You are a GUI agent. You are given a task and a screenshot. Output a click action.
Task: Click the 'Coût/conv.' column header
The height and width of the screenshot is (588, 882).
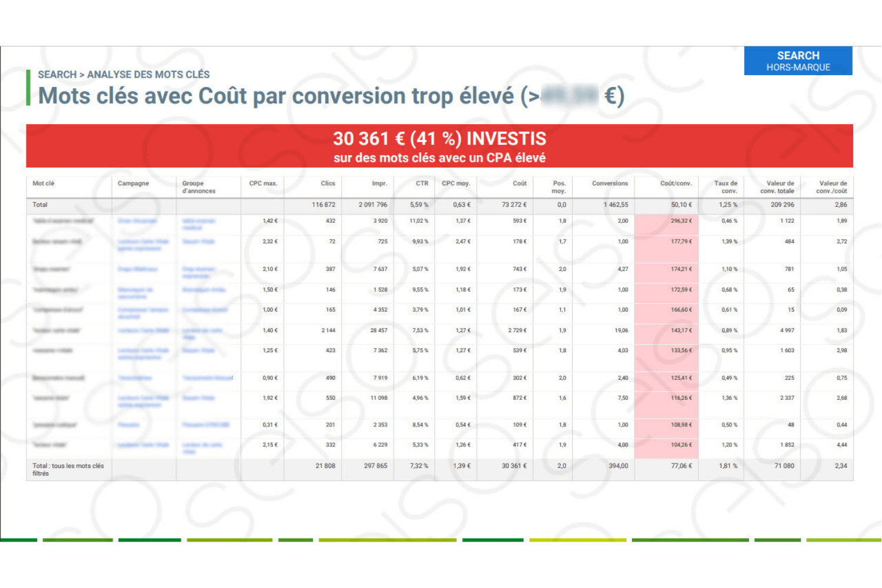(x=676, y=183)
